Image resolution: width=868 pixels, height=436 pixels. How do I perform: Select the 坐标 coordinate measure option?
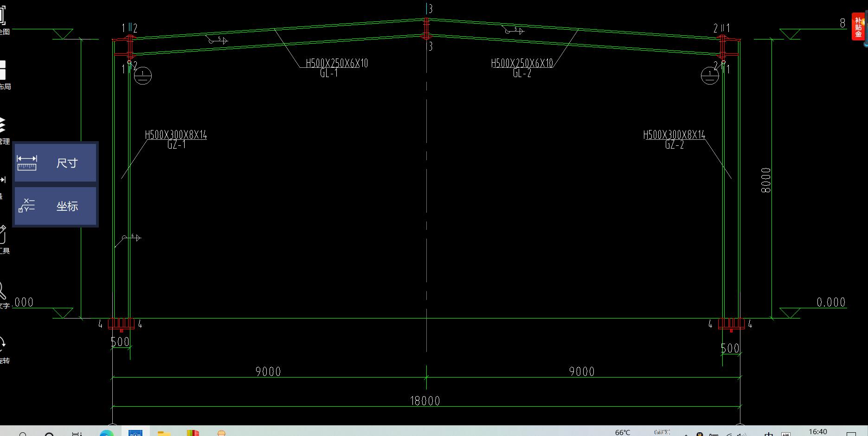[x=55, y=206]
